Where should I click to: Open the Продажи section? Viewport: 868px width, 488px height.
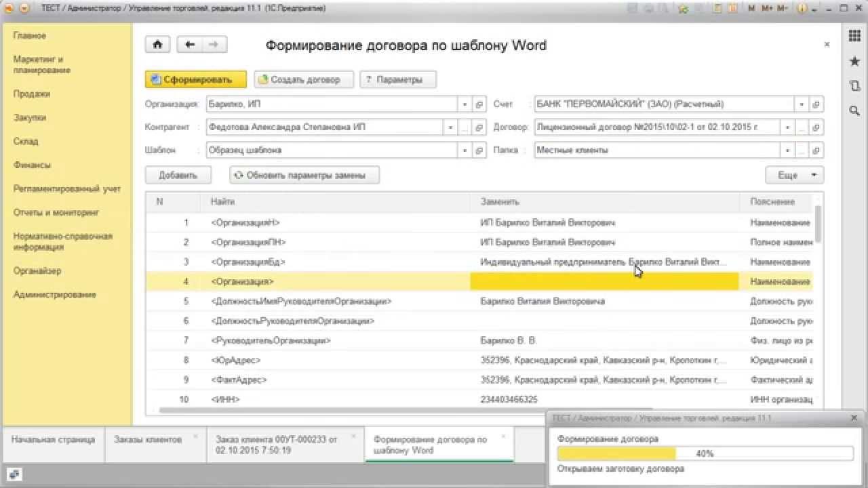coord(32,94)
